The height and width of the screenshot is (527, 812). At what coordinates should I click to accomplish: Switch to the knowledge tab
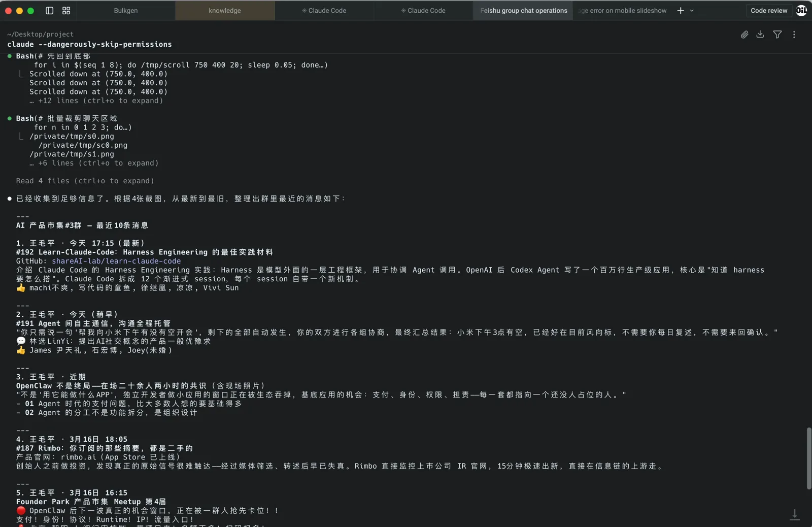pos(225,11)
